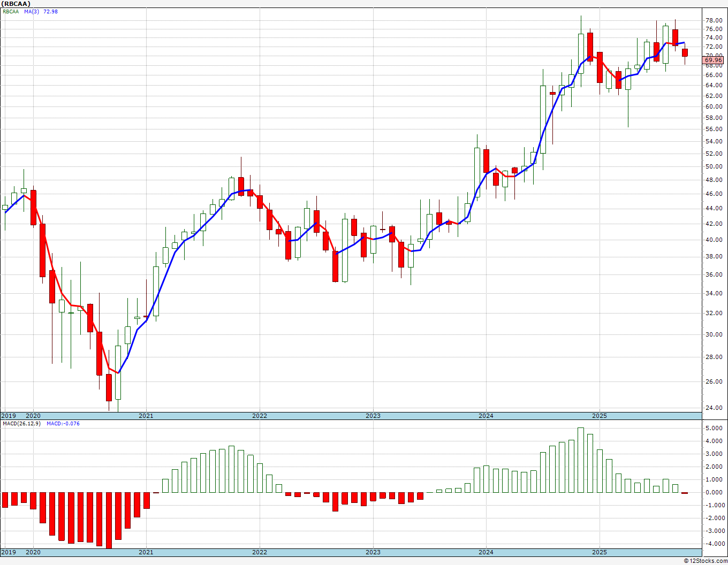Screen dimensions: 728x565
Task: Click 2025 on the price chart time axis
Action: pyautogui.click(x=600, y=416)
